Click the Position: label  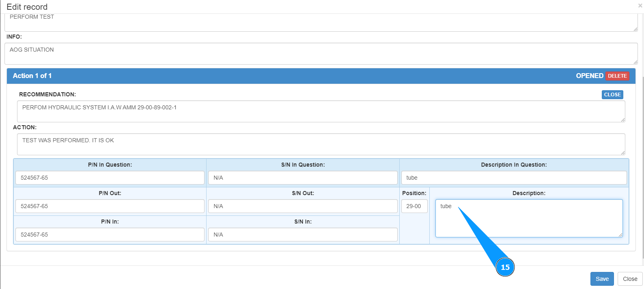coord(414,193)
